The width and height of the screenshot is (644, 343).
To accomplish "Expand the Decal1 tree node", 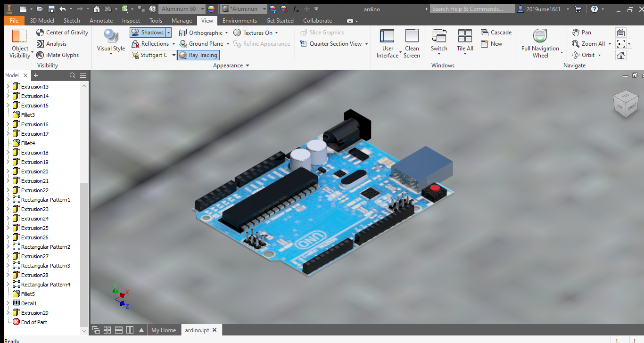I will click(8, 303).
